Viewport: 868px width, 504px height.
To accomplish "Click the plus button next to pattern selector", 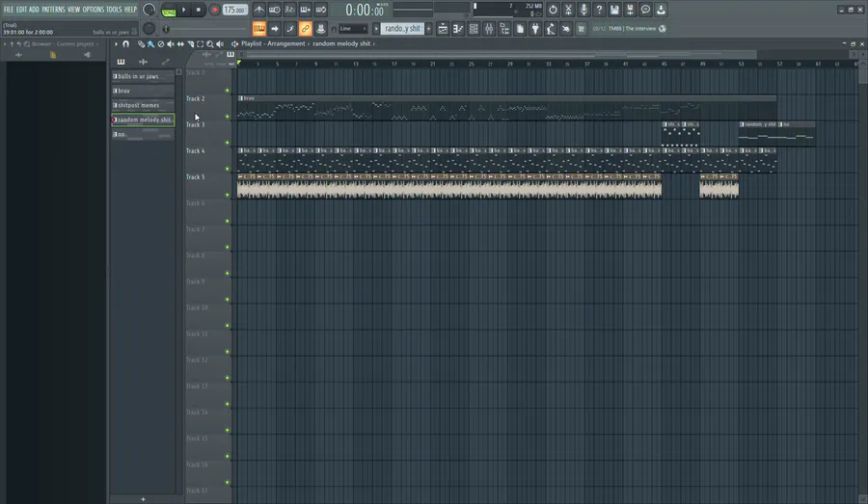I will 428,29.
